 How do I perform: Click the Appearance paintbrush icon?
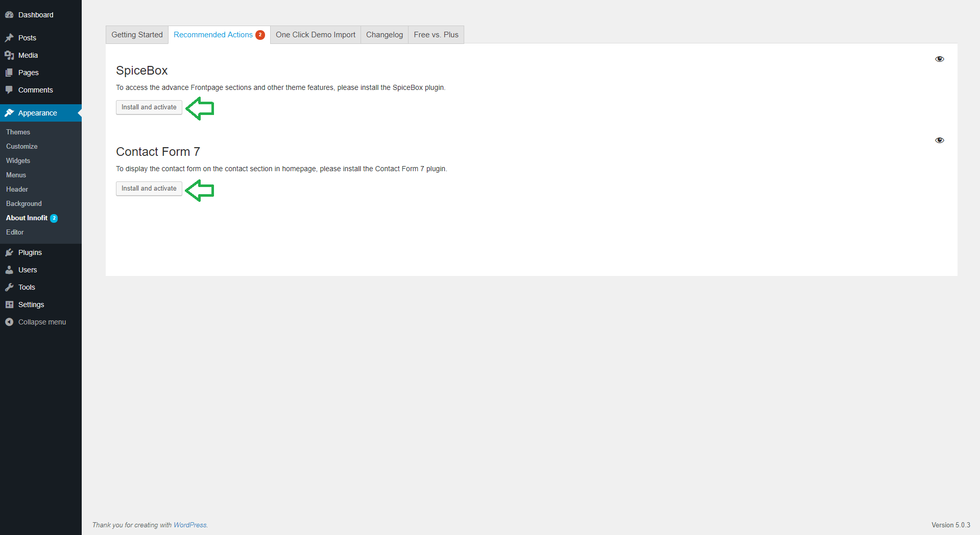pyautogui.click(x=9, y=113)
